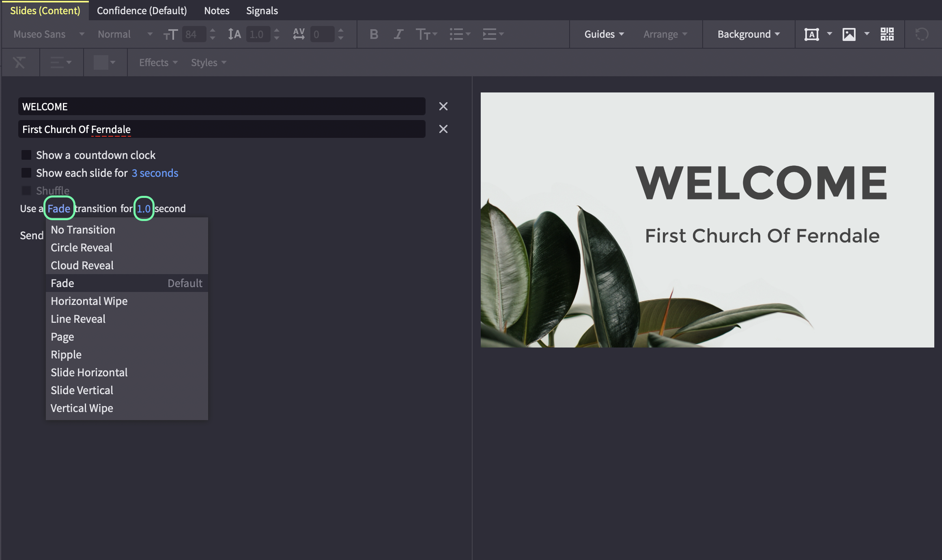This screenshot has width=942, height=560.
Task: Toggle bold text formatting
Action: click(x=374, y=34)
